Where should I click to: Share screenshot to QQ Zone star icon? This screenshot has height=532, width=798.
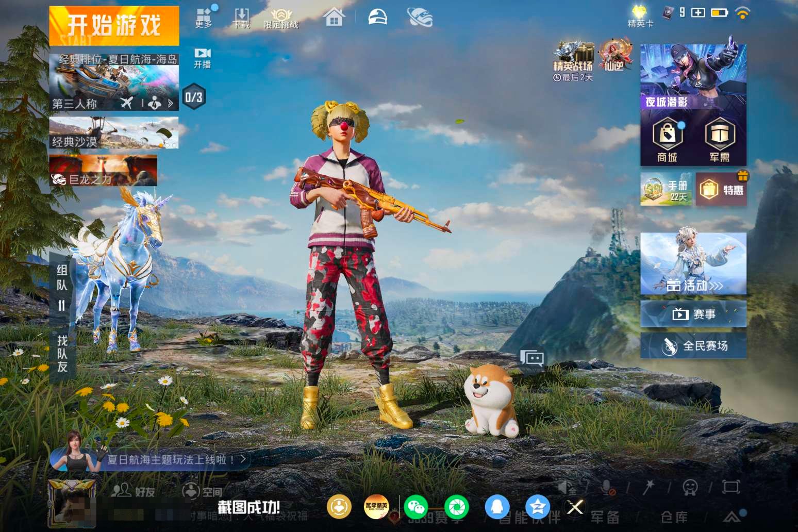[538, 507]
